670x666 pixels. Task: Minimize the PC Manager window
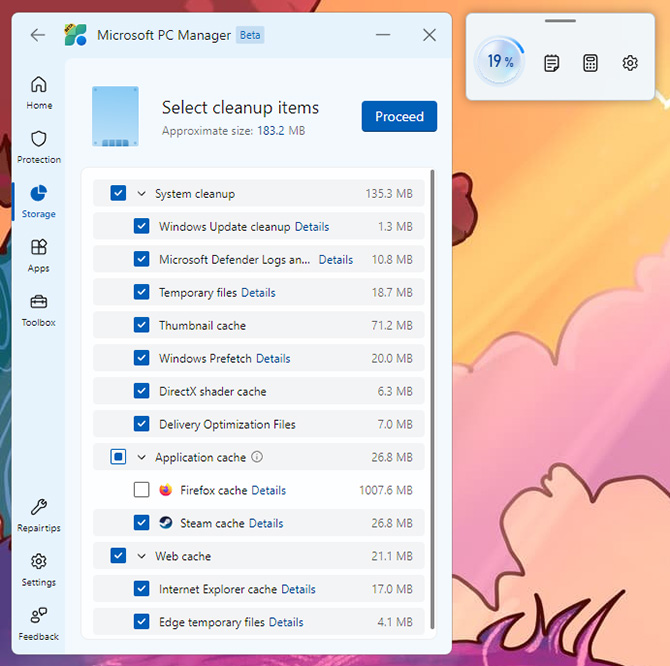[383, 35]
